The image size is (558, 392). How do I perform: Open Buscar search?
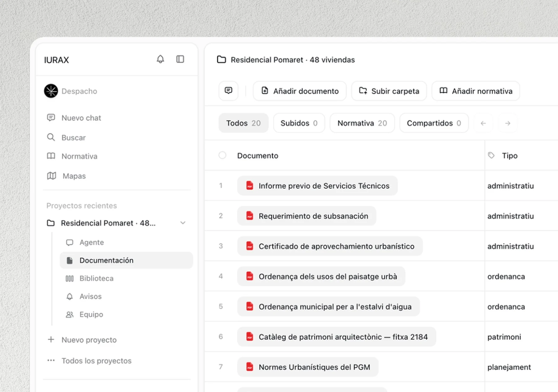66,137
